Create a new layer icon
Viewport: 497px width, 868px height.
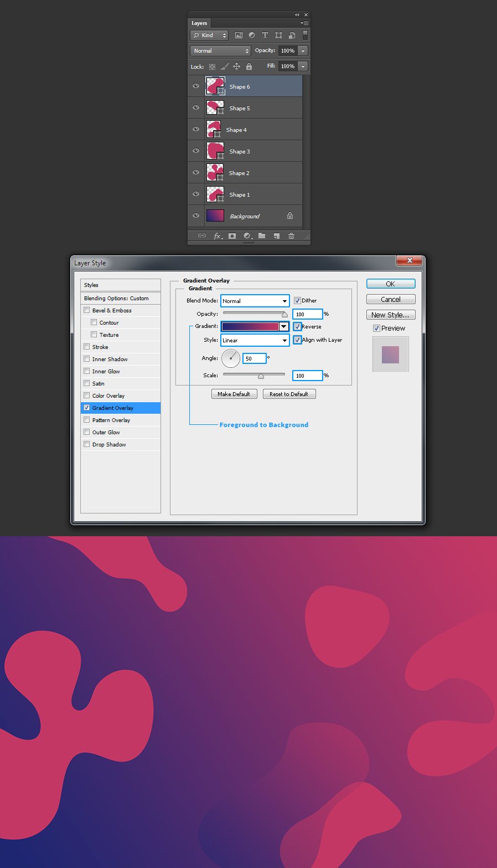tap(276, 236)
